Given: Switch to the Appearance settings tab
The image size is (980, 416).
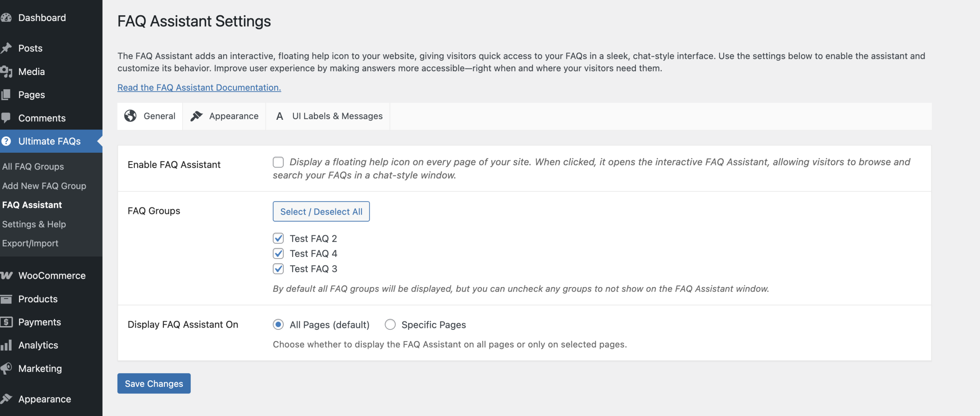Looking at the screenshot, I should pos(224,116).
